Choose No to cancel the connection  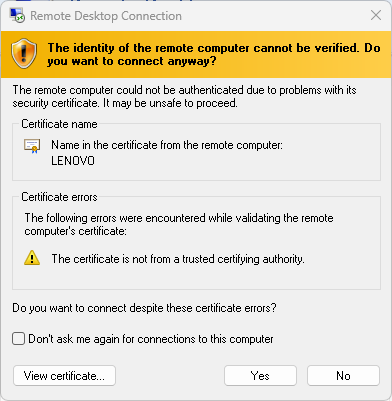pos(343,376)
